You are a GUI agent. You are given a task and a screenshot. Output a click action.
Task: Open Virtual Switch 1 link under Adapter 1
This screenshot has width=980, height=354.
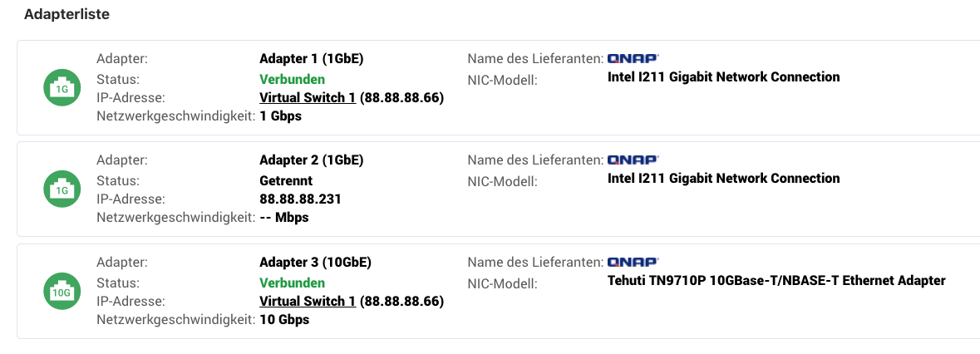308,98
